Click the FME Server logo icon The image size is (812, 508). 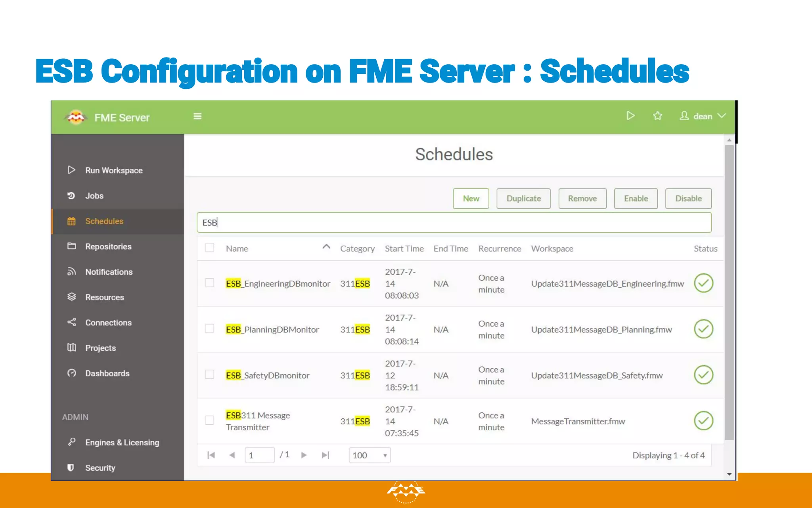[76, 117]
